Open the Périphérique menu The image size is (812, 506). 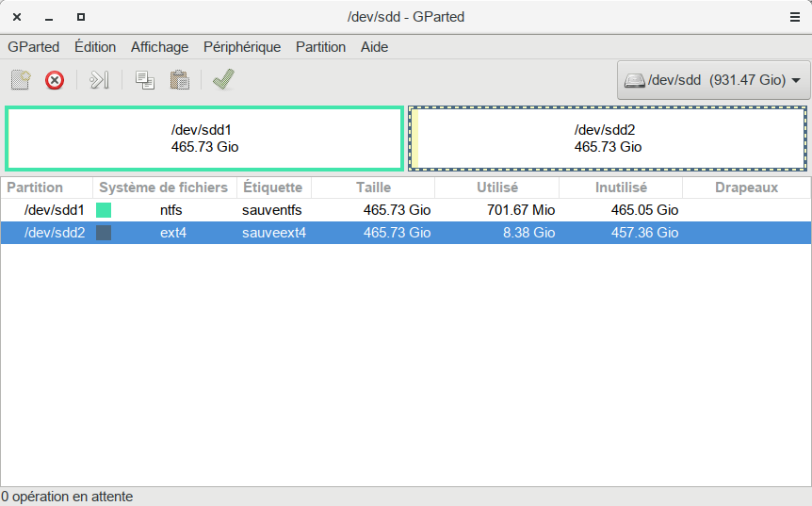(x=242, y=47)
